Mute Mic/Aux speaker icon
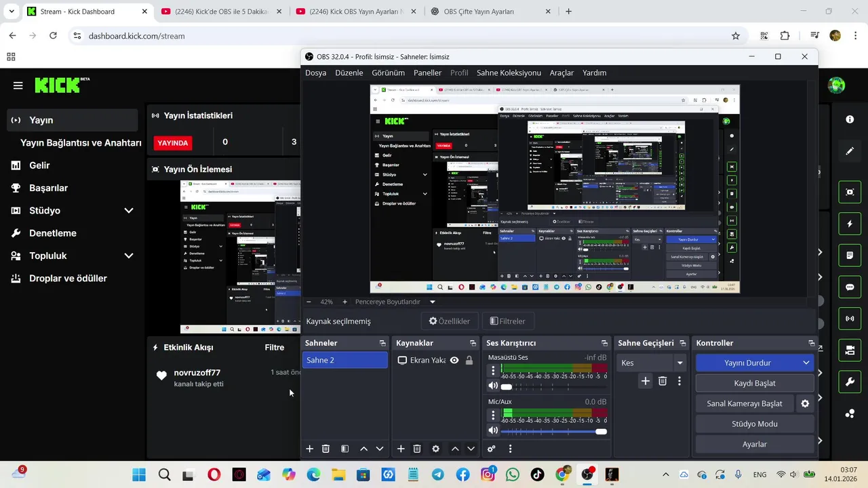The width and height of the screenshot is (868, 488). [x=493, y=430]
